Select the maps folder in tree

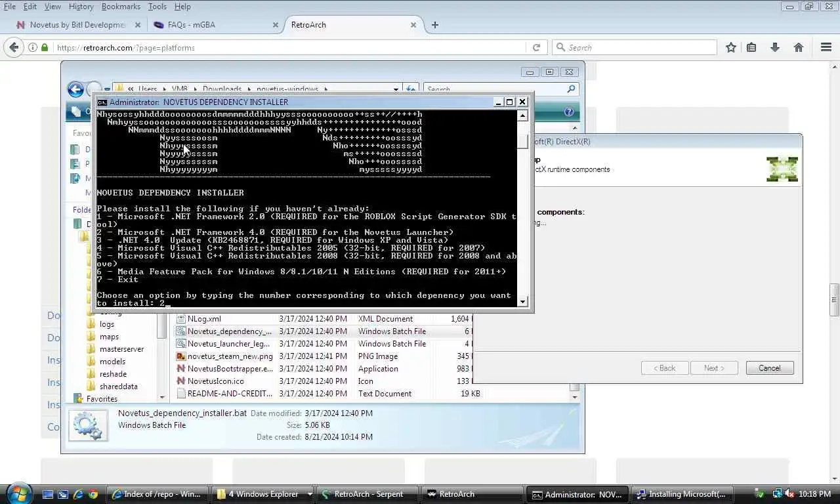coord(109,337)
